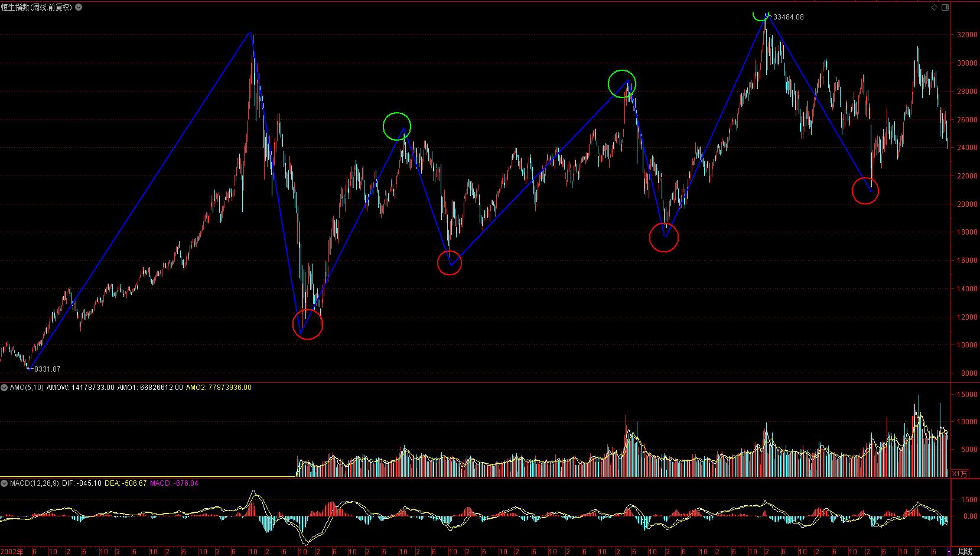980x556 pixels.
Task: Click the MACD(12,26,9) indicator name
Action: [34, 483]
